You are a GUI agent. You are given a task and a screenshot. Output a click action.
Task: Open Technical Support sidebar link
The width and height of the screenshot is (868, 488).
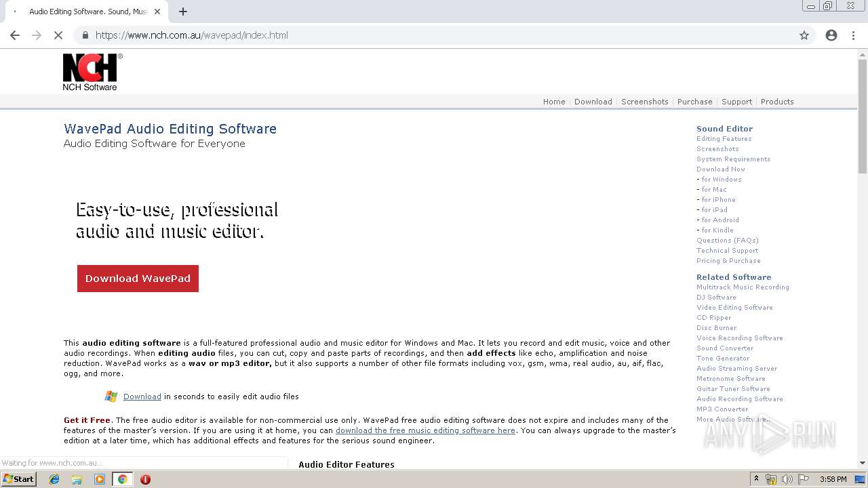coord(727,251)
